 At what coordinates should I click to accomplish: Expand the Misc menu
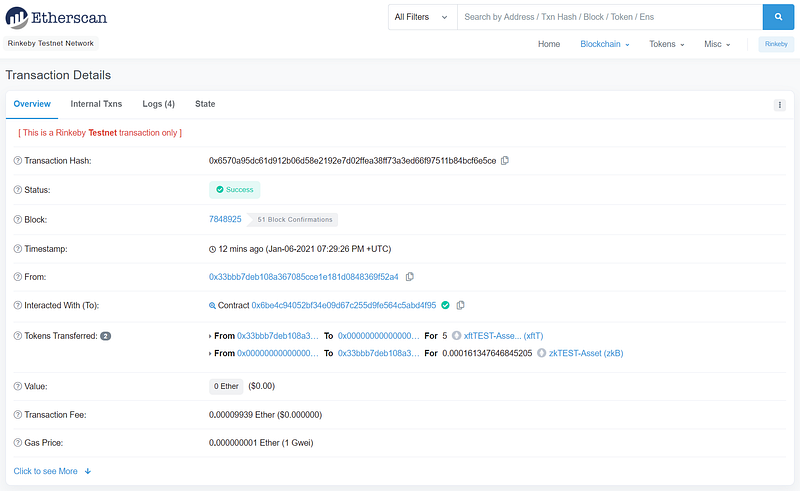tap(717, 44)
